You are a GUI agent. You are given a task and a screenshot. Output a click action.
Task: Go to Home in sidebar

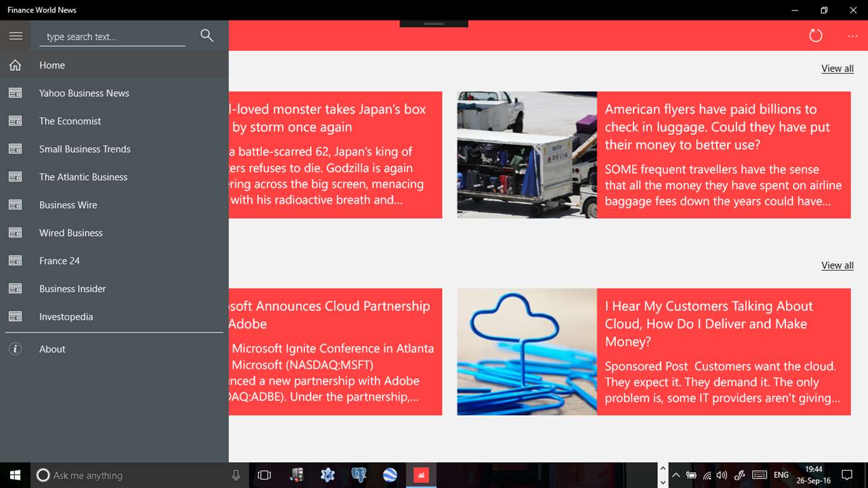[x=115, y=65]
